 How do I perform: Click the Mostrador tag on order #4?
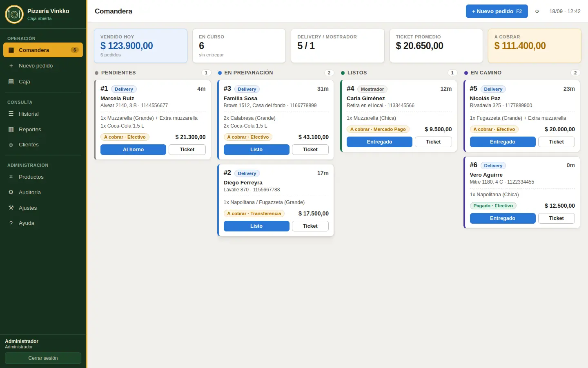point(372,89)
